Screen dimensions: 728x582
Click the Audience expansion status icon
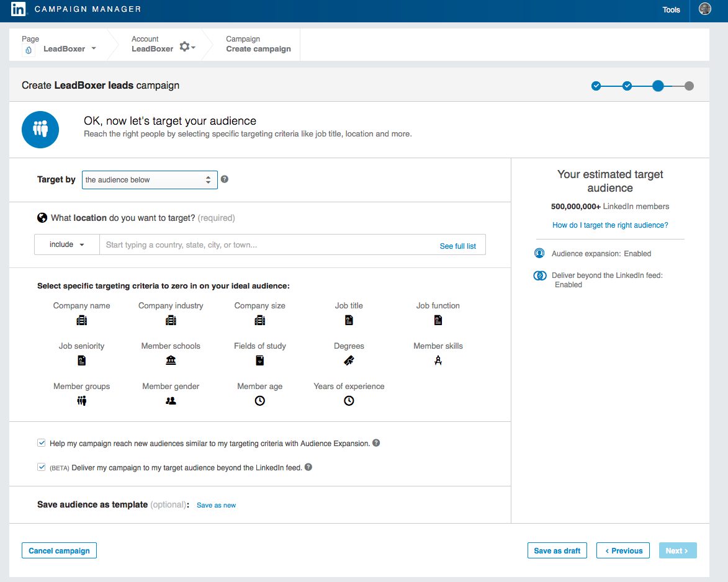539,253
